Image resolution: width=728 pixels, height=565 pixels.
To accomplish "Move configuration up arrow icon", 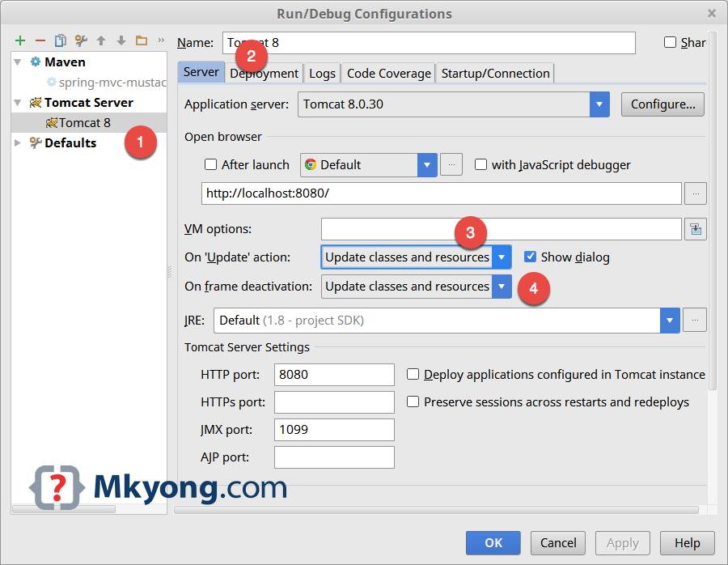I will tap(101, 41).
